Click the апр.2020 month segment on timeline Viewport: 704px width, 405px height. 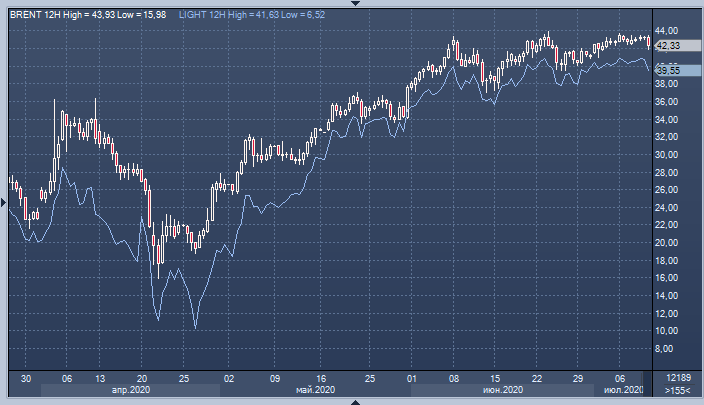click(131, 390)
